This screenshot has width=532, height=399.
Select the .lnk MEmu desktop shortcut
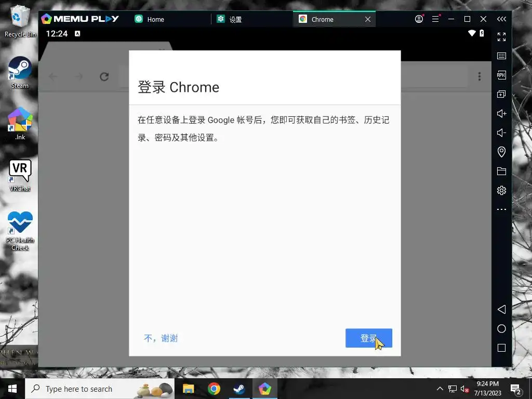click(x=20, y=124)
